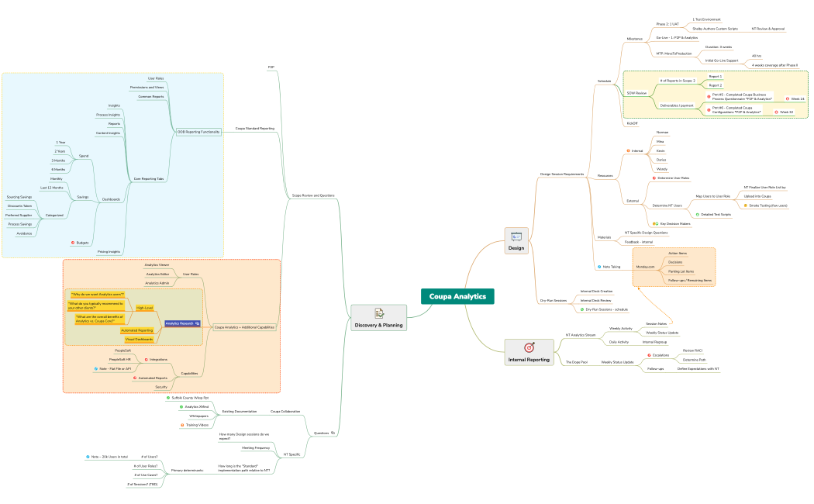Toggle the green checkmark on Suffolk County Wrap Ppt
The height and width of the screenshot is (504, 814).
[168, 398]
